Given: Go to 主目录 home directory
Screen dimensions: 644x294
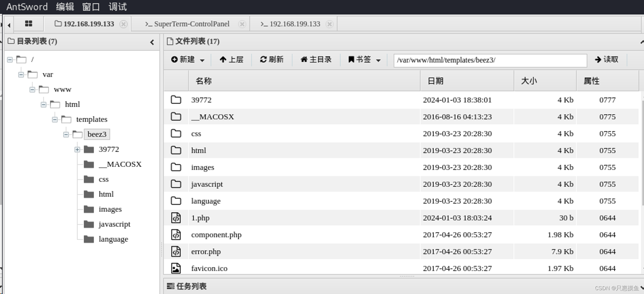Looking at the screenshot, I should coord(316,60).
